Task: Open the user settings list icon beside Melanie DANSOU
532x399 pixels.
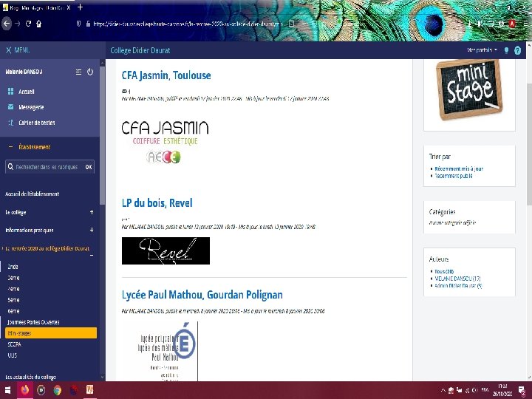Action: point(79,72)
